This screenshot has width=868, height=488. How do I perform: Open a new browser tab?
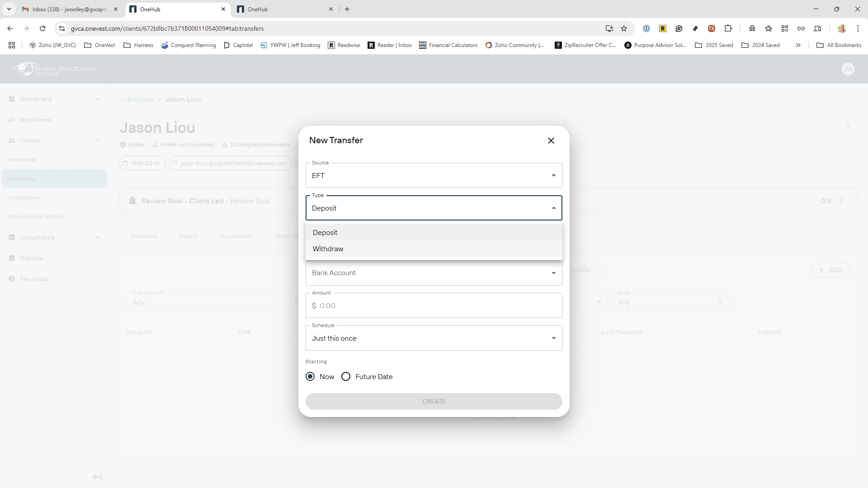pos(347,9)
